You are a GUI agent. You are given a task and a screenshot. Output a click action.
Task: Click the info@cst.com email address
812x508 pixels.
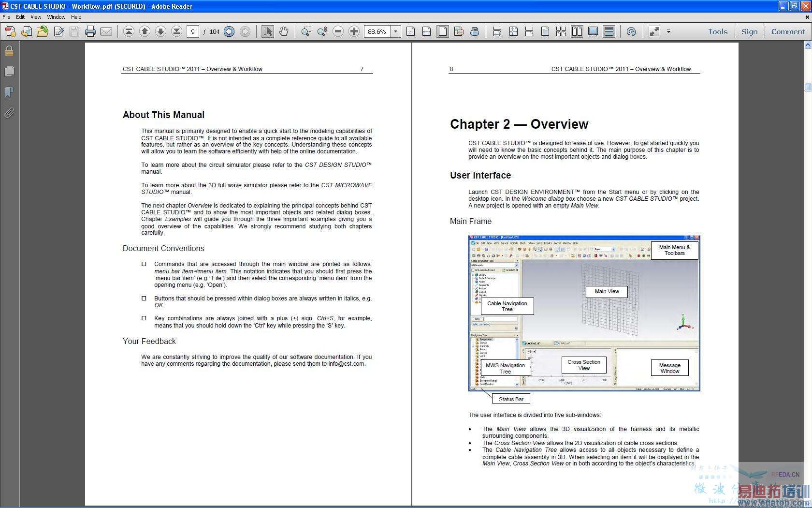(x=346, y=364)
